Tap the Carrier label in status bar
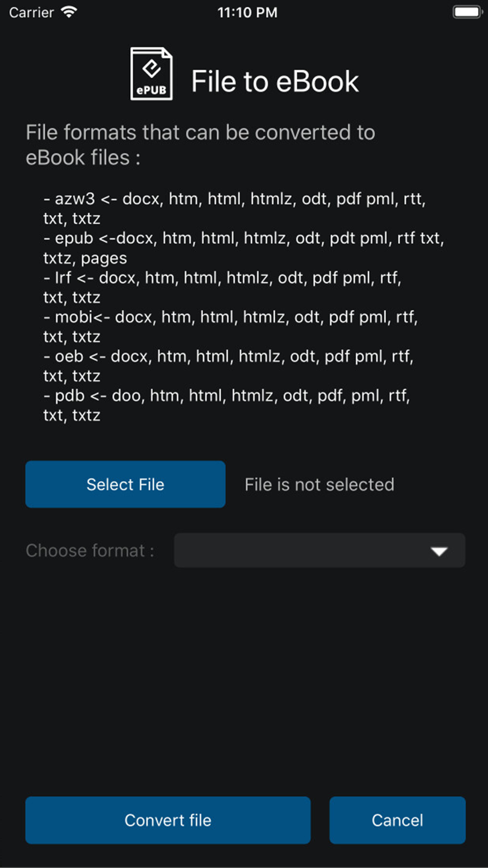 pos(31,12)
